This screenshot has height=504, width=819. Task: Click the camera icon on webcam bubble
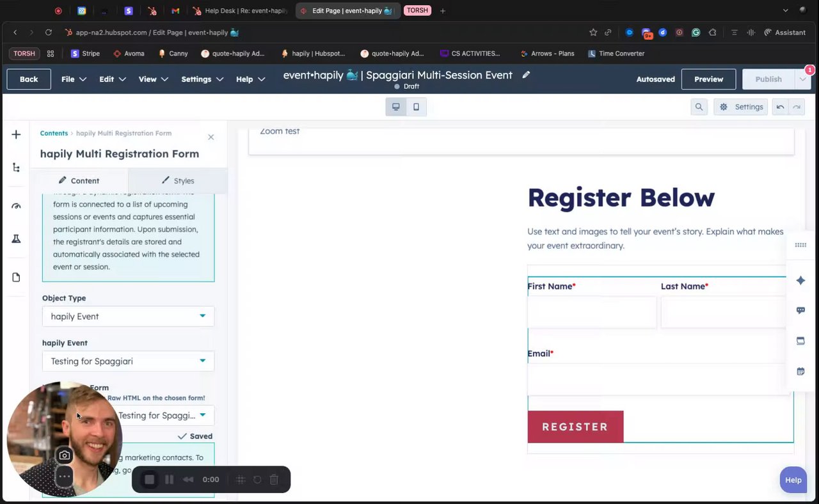64,455
